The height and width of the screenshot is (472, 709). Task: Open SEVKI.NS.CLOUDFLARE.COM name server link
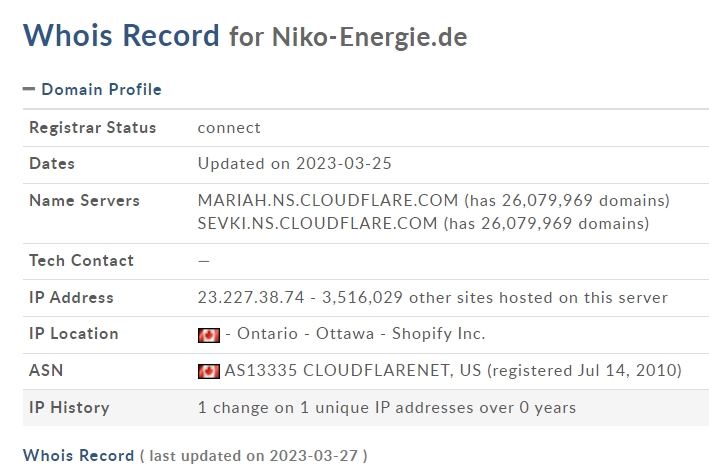coord(317,223)
